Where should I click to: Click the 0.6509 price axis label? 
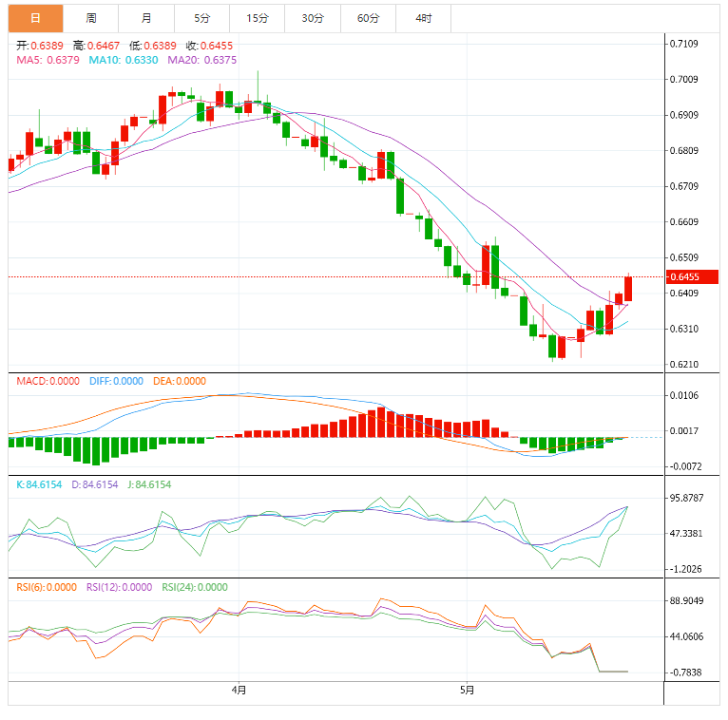tap(683, 257)
